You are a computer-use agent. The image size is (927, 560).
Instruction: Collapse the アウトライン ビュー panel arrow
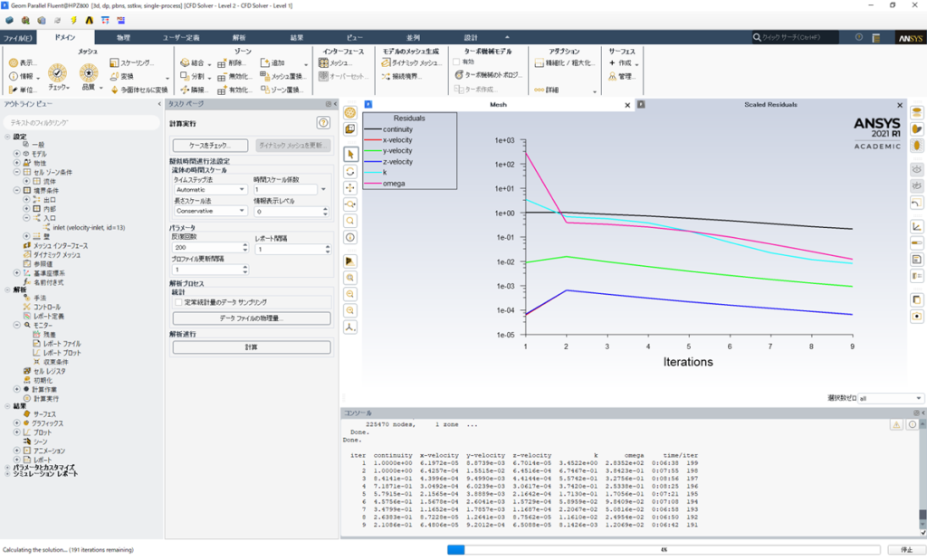pyautogui.click(x=159, y=104)
